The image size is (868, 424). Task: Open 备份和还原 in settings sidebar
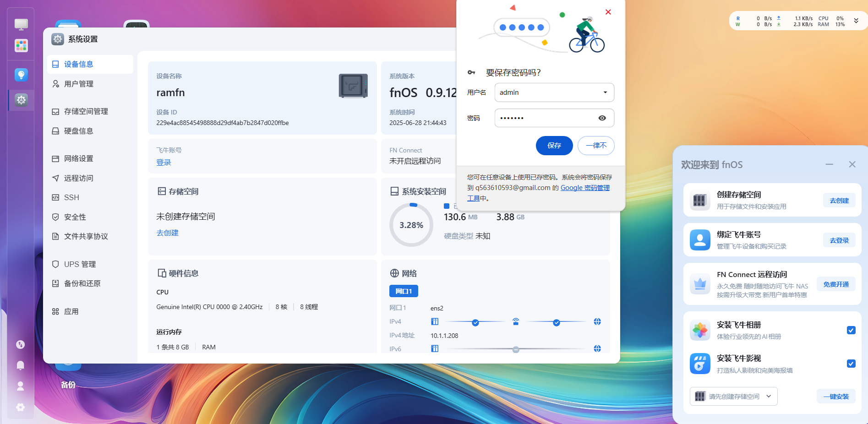tap(90, 283)
